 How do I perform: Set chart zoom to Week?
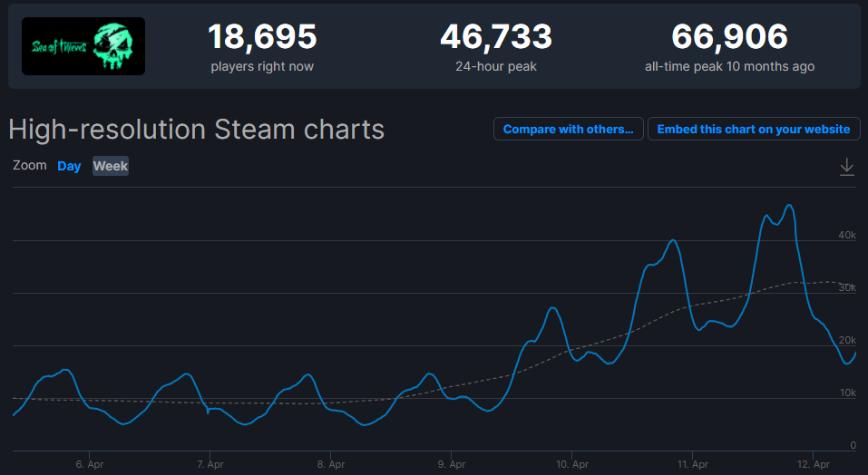[111, 166]
